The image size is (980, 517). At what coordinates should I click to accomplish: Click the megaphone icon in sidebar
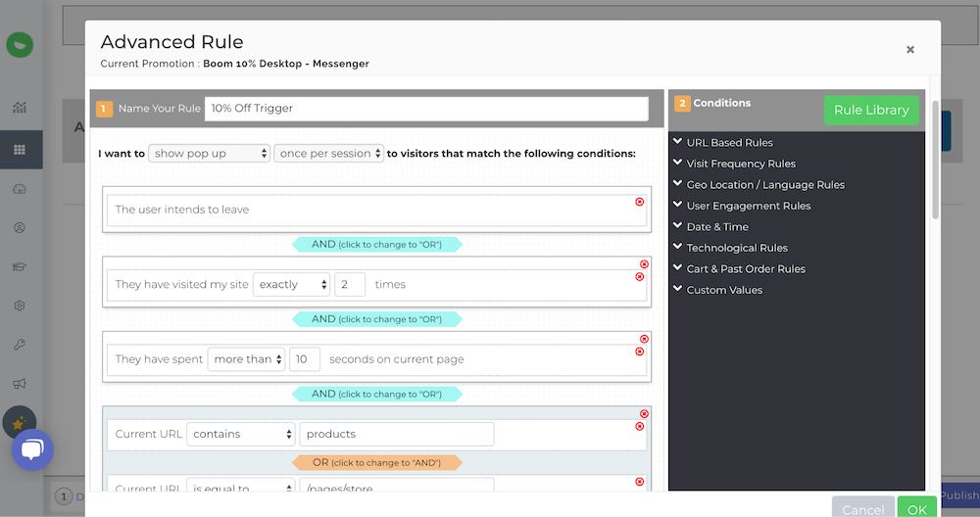pyautogui.click(x=20, y=384)
